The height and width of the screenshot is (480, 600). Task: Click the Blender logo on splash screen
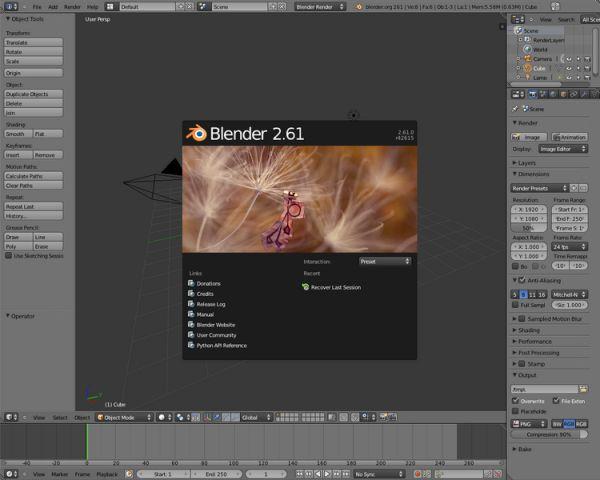(196, 133)
